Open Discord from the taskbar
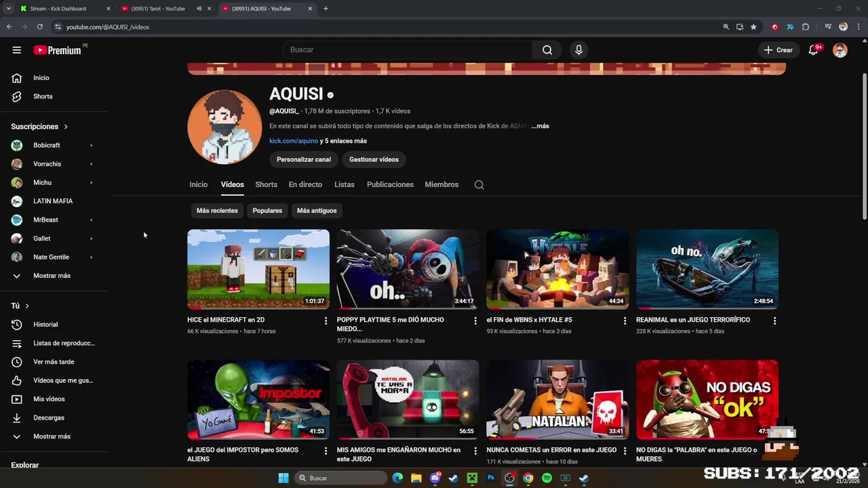Screen dimensions: 868x488 [x=435, y=478]
